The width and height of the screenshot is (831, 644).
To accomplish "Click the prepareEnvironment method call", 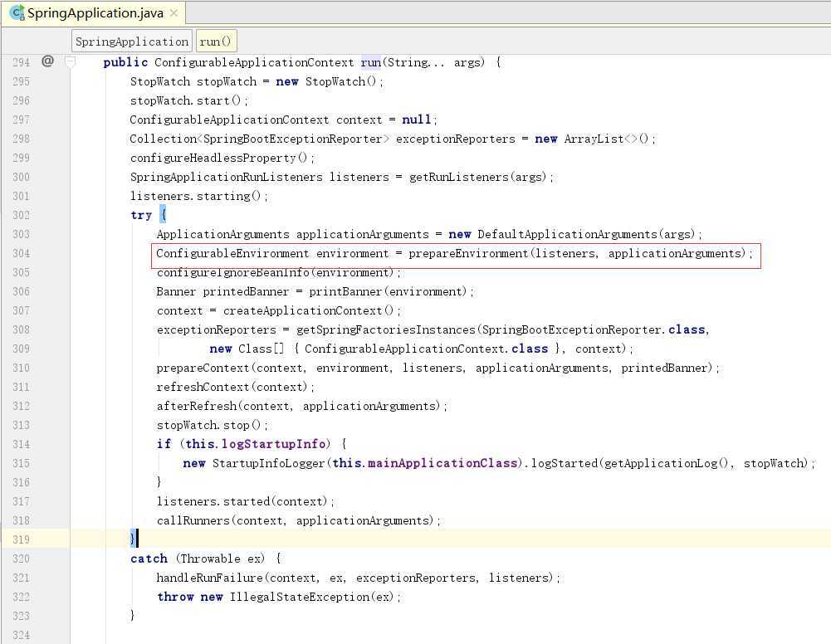I will (x=468, y=254).
